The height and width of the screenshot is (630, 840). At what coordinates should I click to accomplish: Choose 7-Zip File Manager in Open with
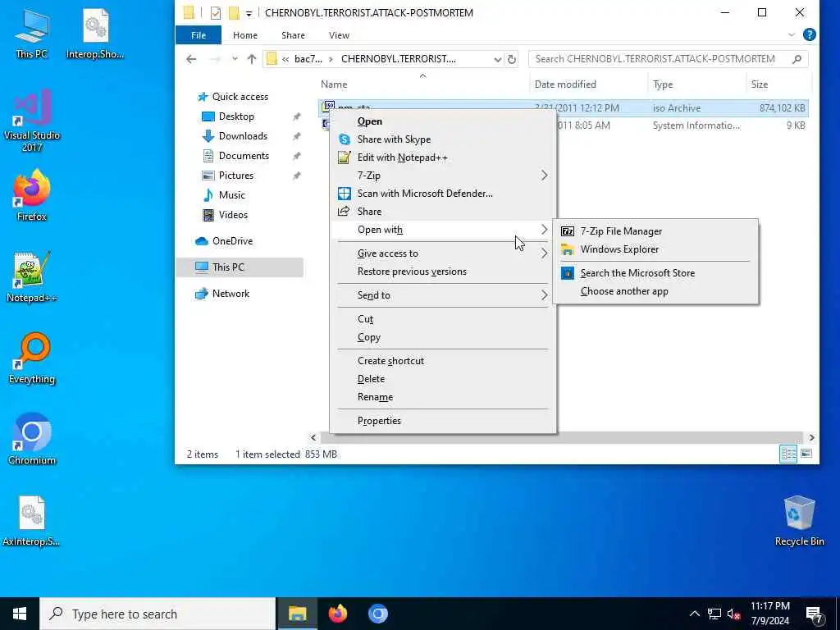655,231
